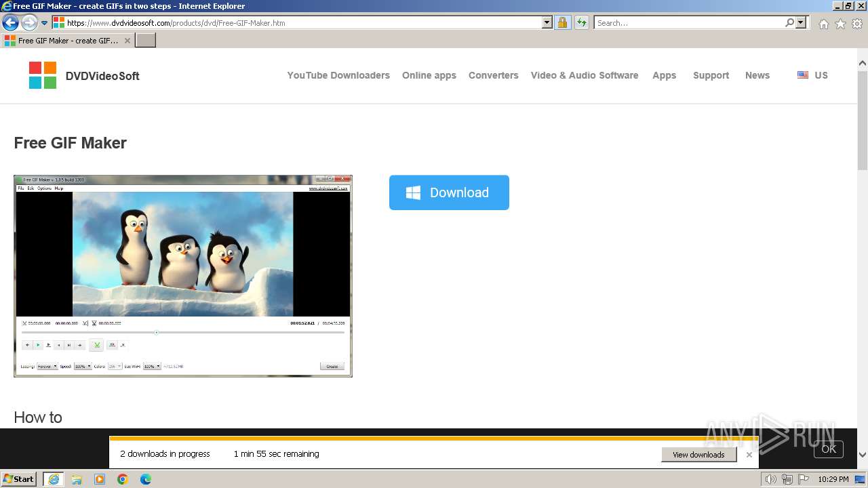Screen dimensions: 868x488
Task: Open the Apps menu item
Action: tap(664, 75)
